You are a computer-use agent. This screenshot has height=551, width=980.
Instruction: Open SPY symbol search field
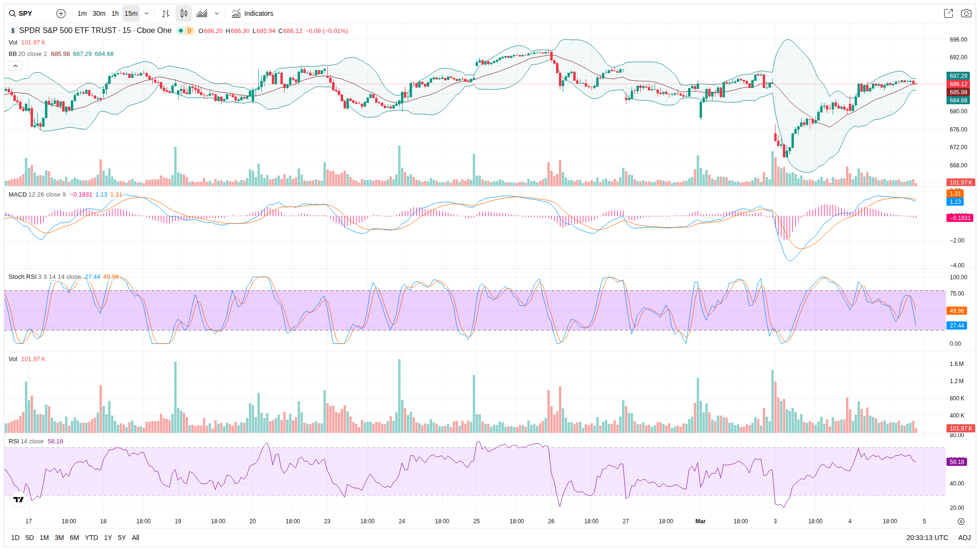pyautogui.click(x=26, y=13)
